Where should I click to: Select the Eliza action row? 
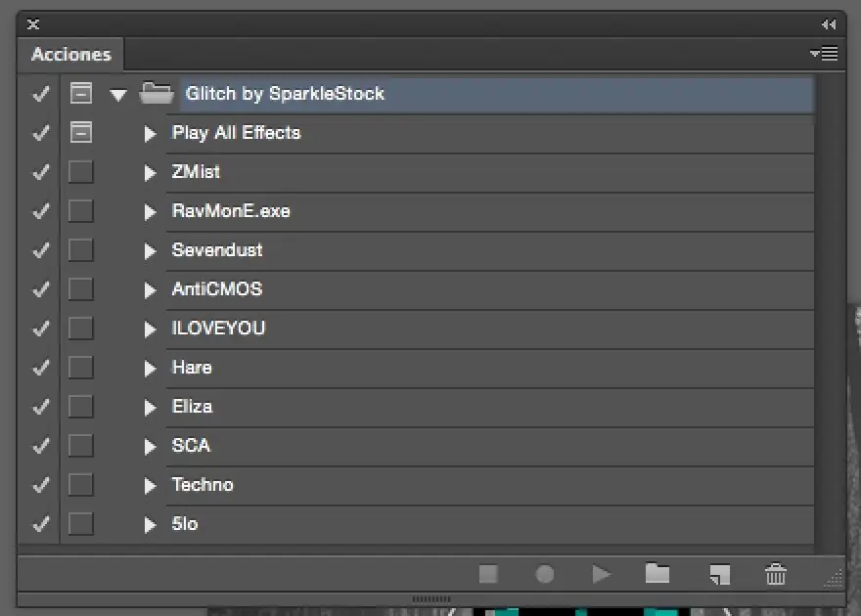point(490,407)
